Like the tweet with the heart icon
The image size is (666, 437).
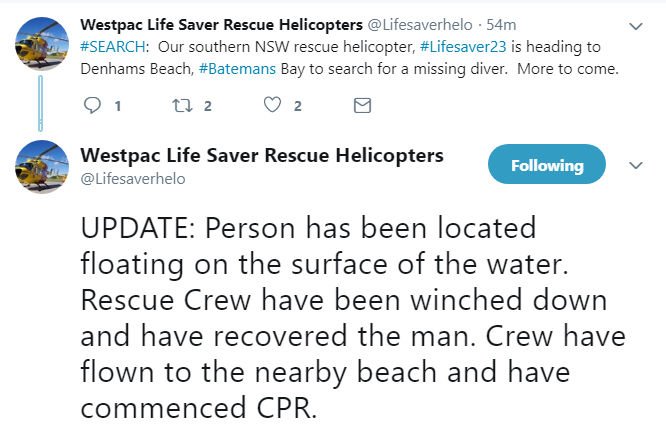(272, 105)
